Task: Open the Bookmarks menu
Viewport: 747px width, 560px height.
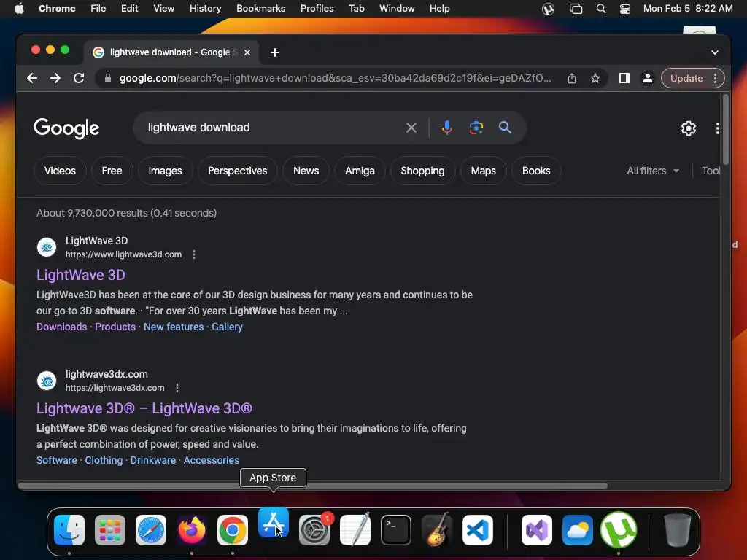Action: point(260,9)
